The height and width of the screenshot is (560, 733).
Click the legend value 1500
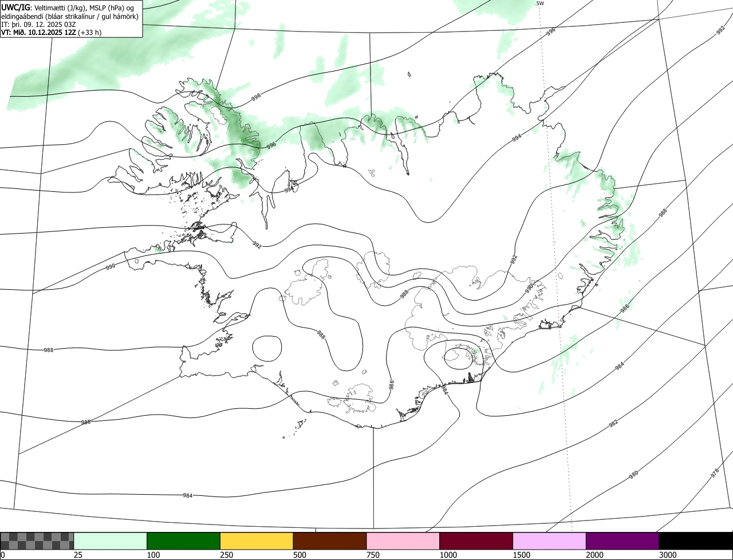[521, 555]
